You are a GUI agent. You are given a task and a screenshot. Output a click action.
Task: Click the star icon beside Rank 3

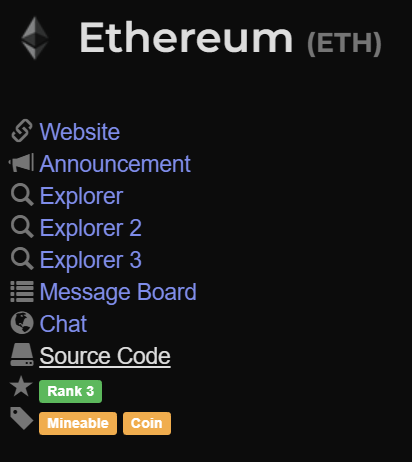21,386
